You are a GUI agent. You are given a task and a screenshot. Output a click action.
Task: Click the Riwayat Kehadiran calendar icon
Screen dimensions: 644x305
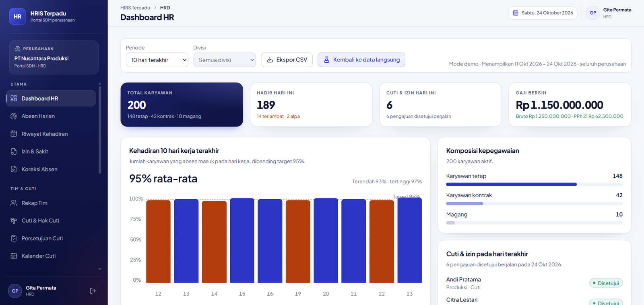14,134
